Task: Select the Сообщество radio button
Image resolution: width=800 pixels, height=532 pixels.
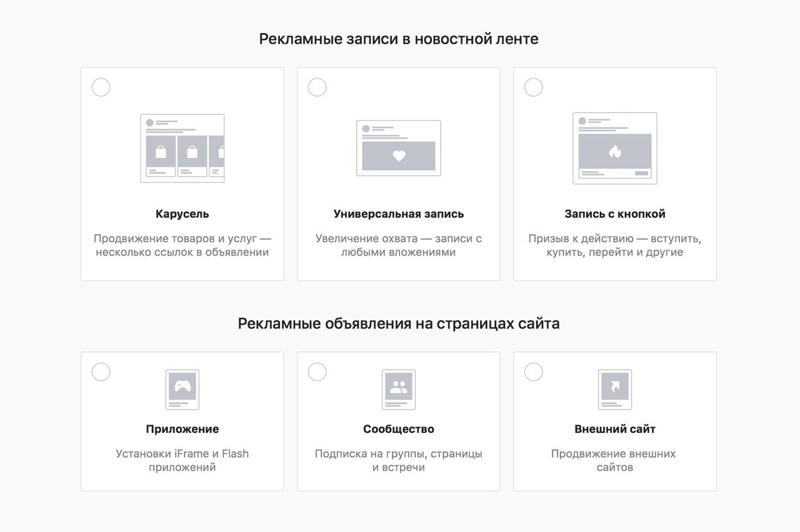Action: click(x=317, y=372)
